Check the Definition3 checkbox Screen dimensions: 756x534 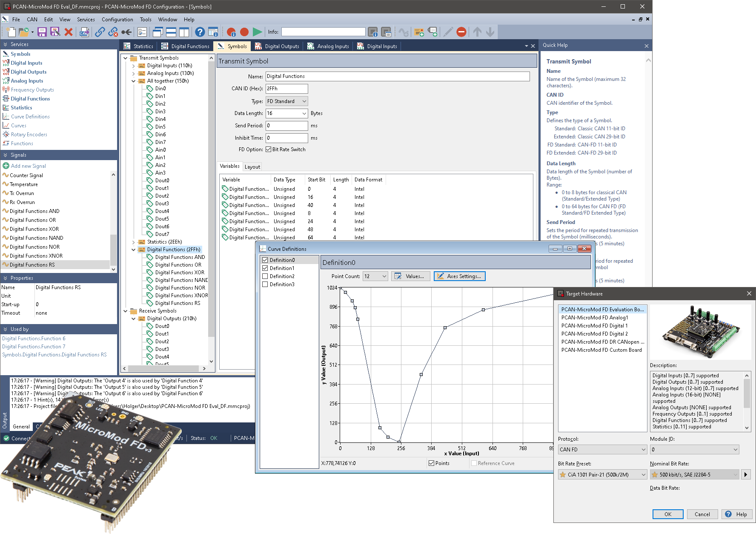click(x=265, y=284)
